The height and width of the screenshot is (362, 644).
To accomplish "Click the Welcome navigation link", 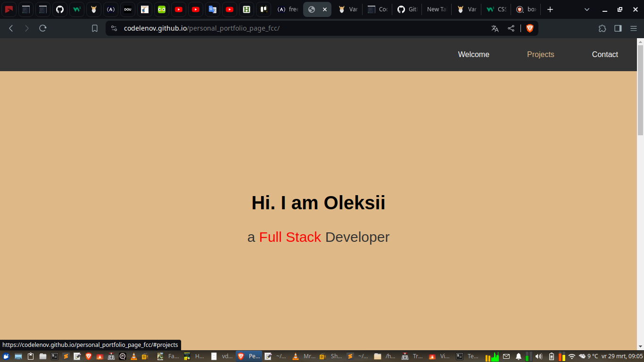I will pyautogui.click(x=473, y=55).
